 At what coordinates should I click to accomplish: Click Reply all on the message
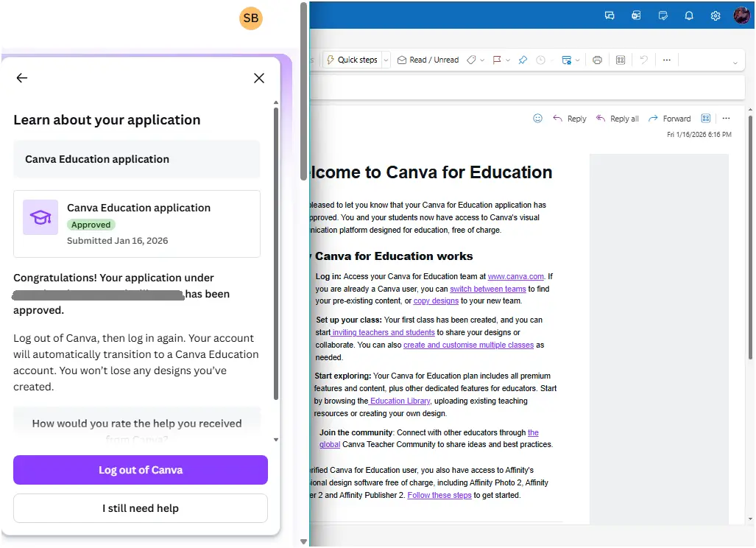pyautogui.click(x=617, y=118)
